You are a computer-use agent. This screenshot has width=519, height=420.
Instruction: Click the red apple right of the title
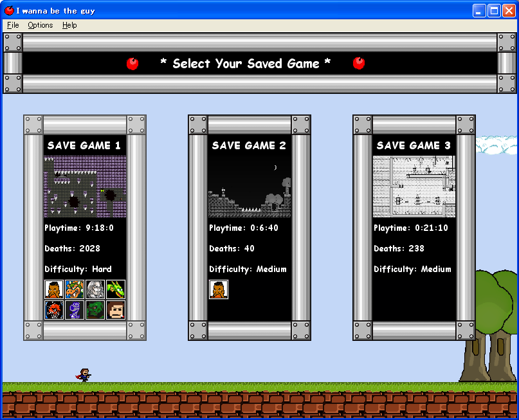359,63
